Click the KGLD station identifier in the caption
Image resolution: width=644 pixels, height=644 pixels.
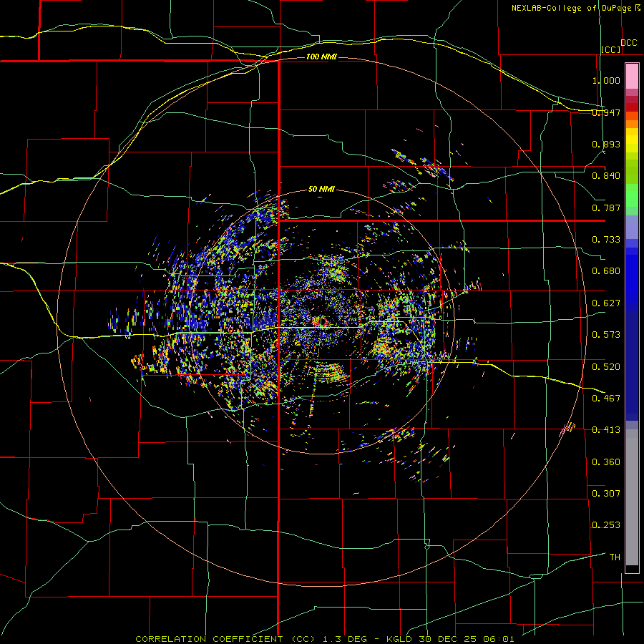(399, 639)
